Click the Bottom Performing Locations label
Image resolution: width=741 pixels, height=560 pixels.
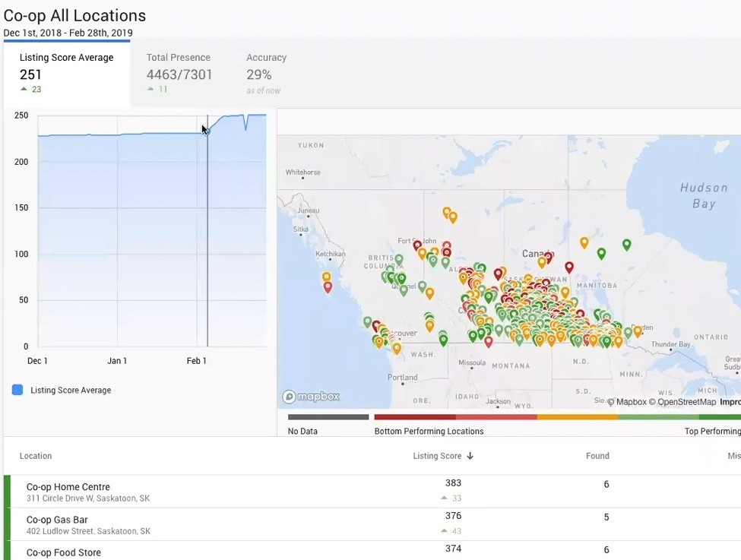click(429, 431)
